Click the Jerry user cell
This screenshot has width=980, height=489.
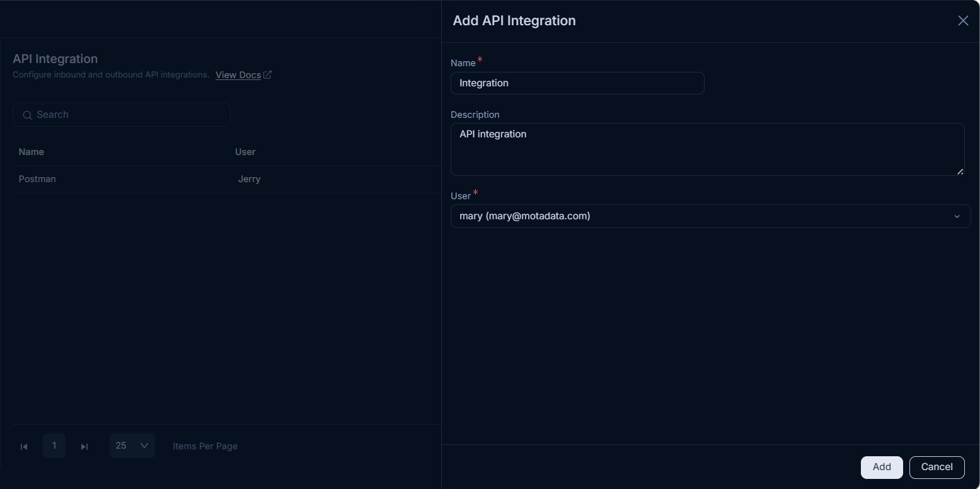250,179
